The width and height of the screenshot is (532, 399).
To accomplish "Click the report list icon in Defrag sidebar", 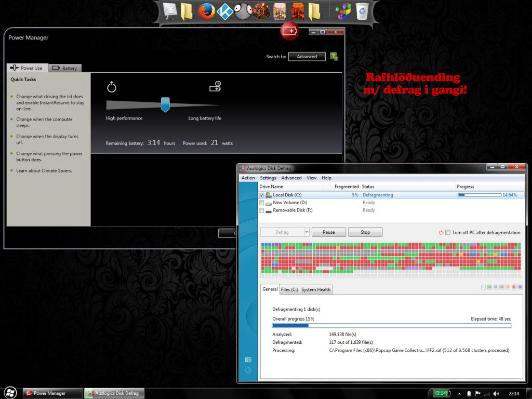I will [248, 360].
